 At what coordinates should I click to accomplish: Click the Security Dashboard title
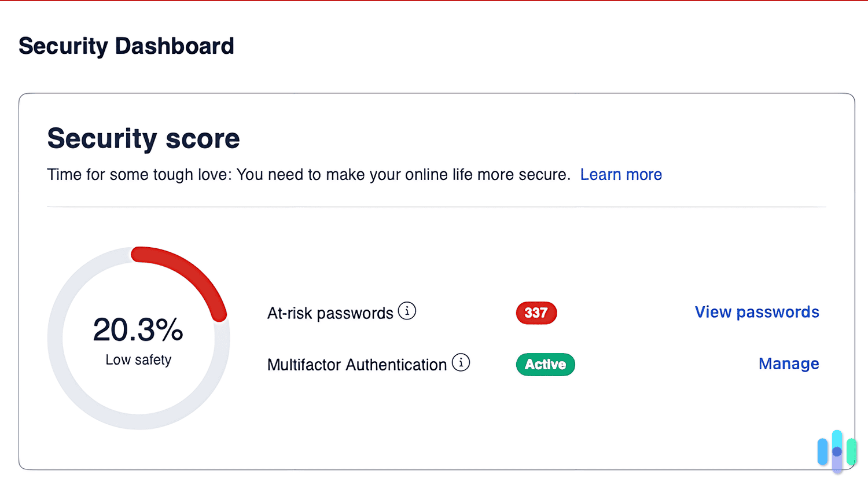click(x=126, y=46)
